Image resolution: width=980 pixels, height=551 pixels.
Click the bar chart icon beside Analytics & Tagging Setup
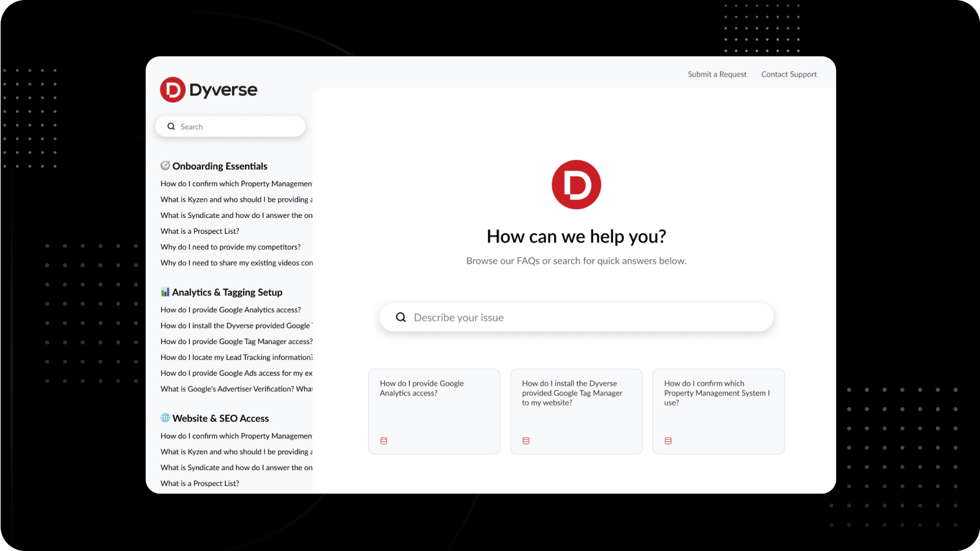point(165,292)
